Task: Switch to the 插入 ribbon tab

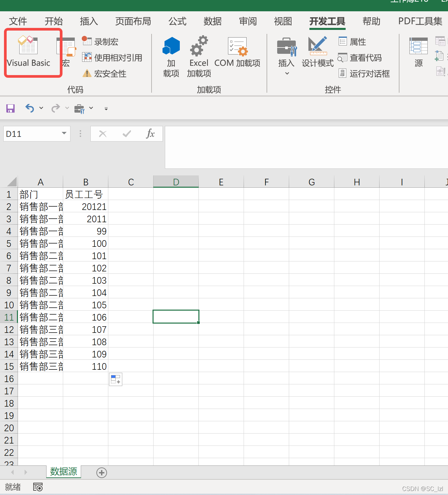Action: (x=89, y=21)
